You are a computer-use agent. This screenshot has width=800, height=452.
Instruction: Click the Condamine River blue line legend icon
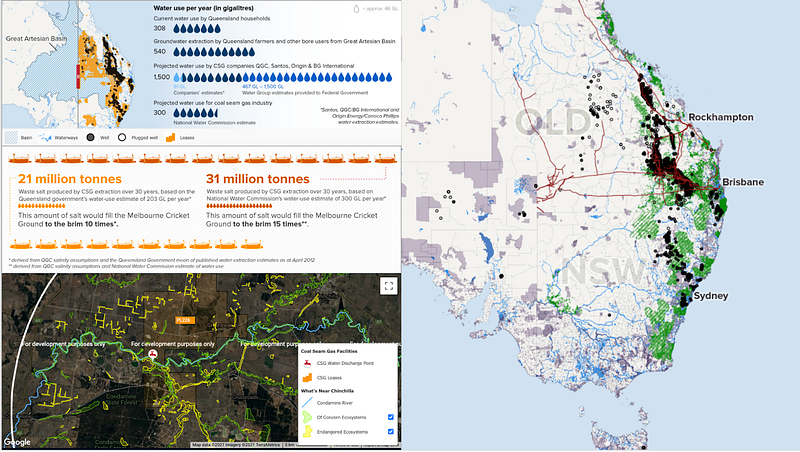307,403
